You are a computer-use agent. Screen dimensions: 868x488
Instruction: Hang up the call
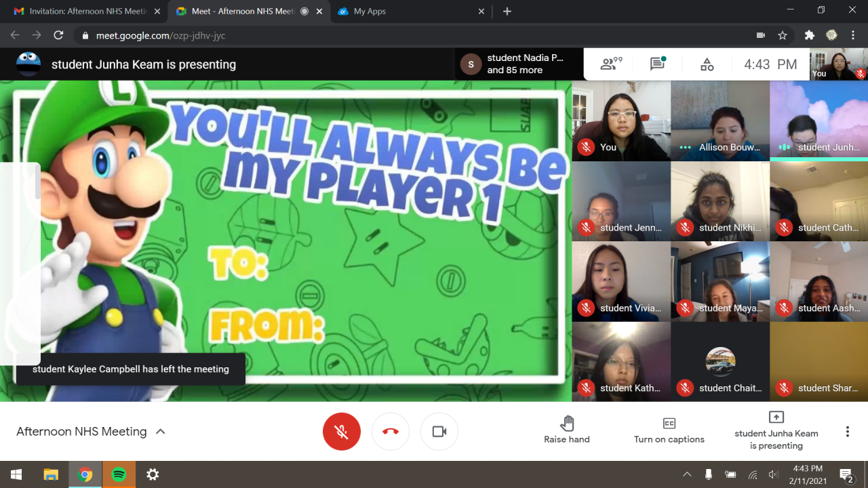391,431
